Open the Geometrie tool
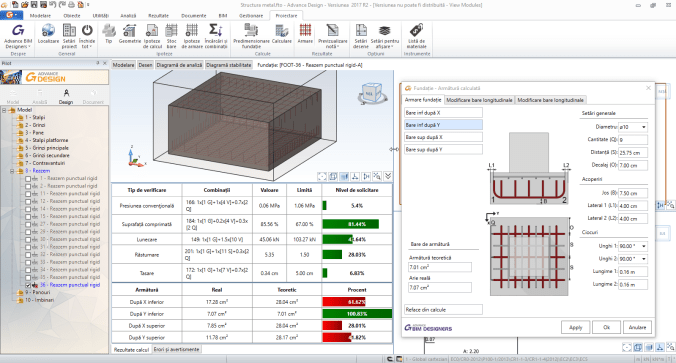676x363 pixels. tap(130, 34)
